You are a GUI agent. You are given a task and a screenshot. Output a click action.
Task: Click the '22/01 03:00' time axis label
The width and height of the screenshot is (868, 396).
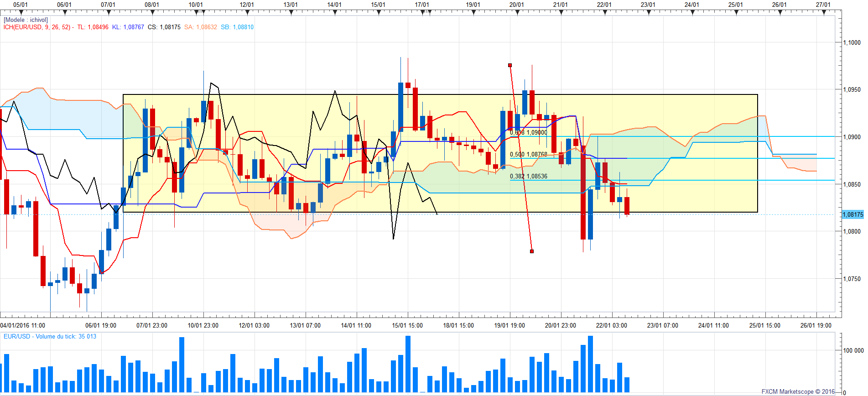(612, 326)
